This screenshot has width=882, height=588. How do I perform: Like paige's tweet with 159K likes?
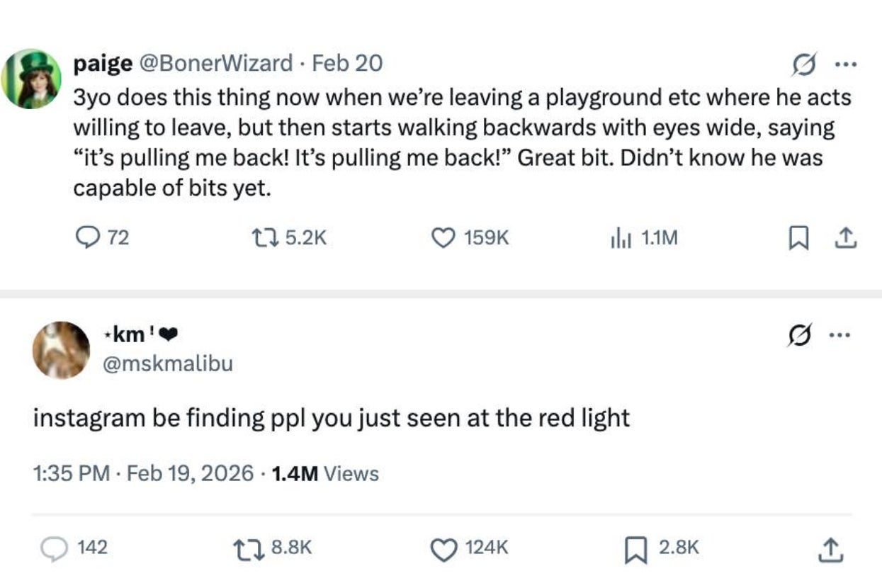444,239
